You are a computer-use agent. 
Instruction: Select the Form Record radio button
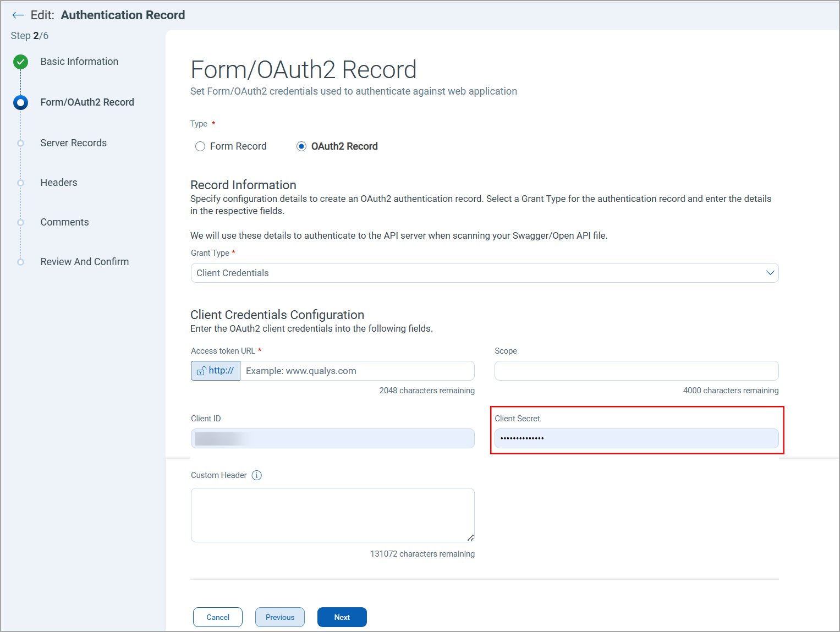200,146
